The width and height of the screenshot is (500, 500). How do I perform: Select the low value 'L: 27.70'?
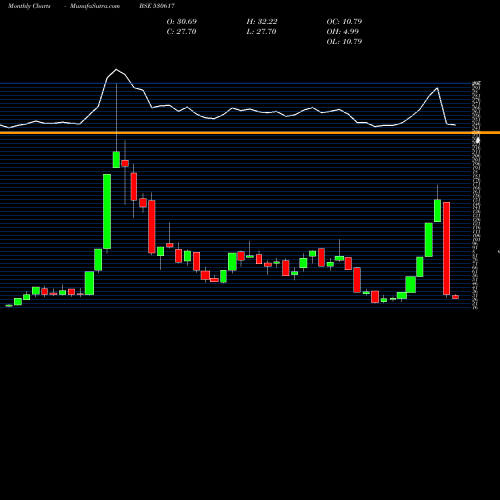(261, 31)
